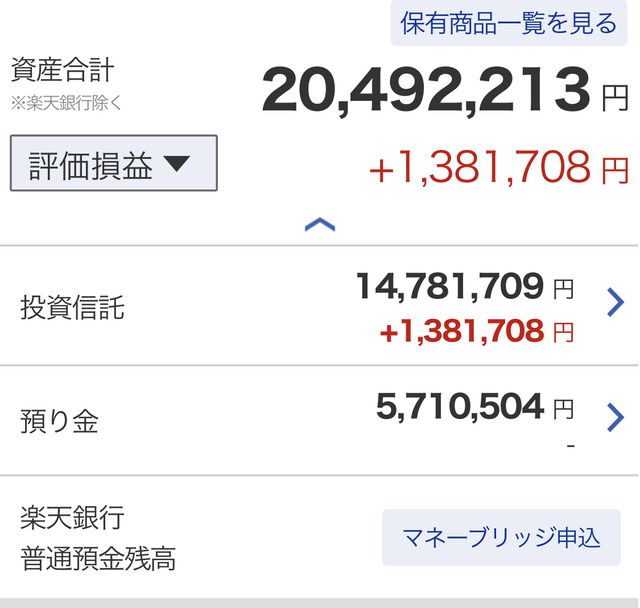Open the 保有商品一覧を見る holdings list
This screenshot has width=640, height=608.
(509, 23)
